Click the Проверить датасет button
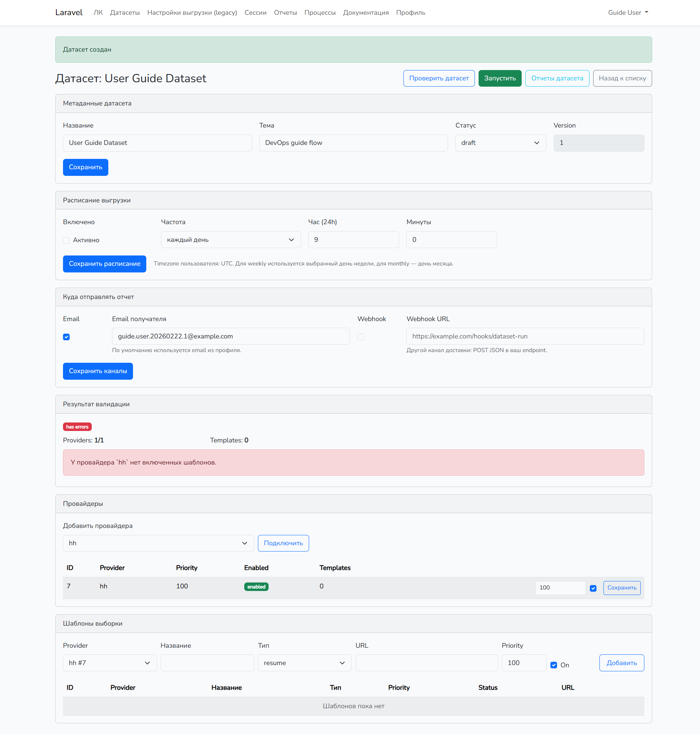The height and width of the screenshot is (734, 700). tap(438, 78)
